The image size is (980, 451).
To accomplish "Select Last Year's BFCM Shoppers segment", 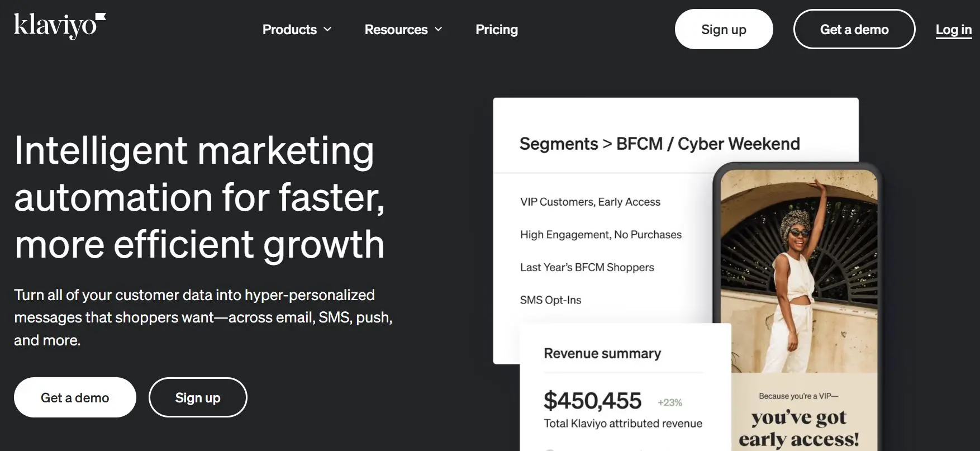I will coord(587,267).
